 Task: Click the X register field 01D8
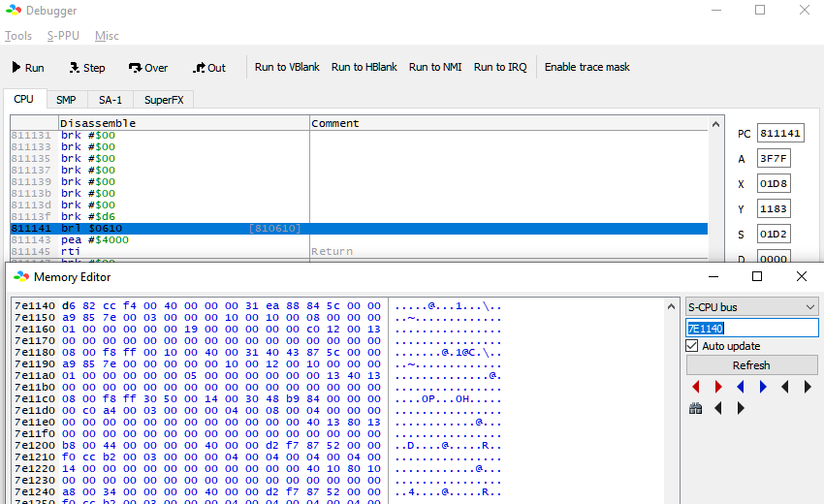tap(774, 183)
